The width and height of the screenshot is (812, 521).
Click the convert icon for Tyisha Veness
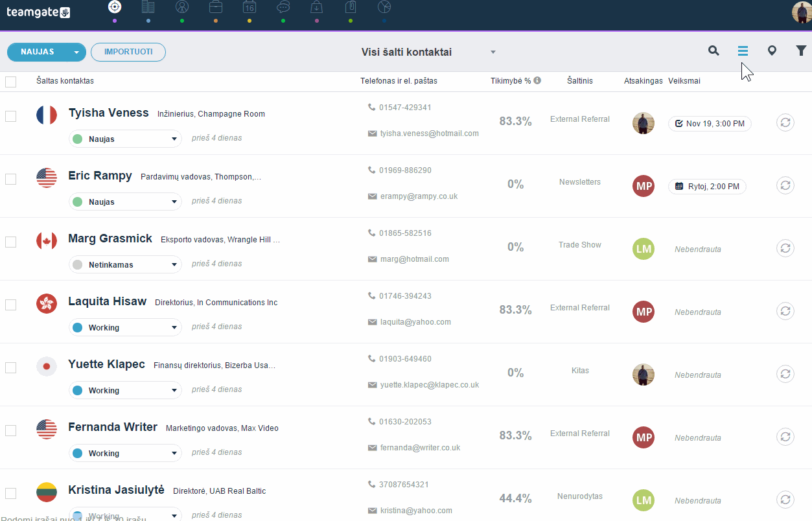point(785,122)
